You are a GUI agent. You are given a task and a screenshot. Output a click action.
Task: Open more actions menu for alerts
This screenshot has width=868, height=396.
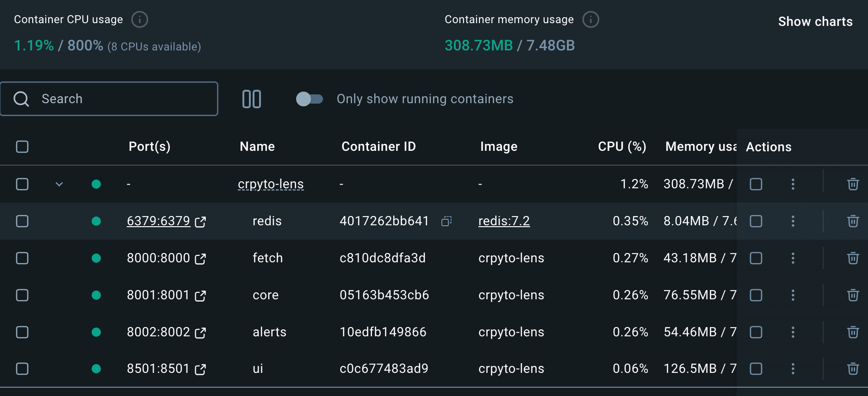[x=793, y=332]
